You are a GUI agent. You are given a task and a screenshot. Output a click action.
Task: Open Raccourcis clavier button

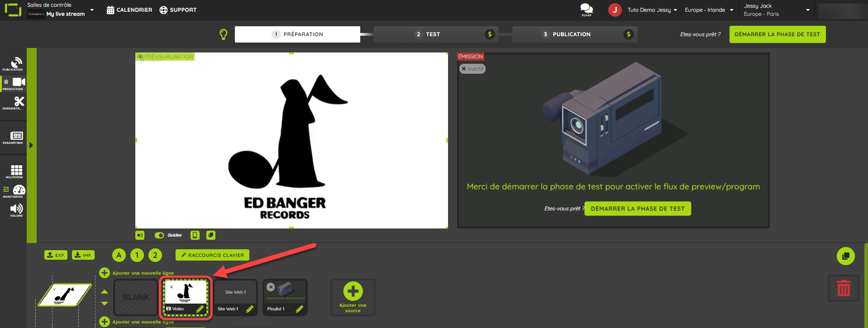click(212, 255)
